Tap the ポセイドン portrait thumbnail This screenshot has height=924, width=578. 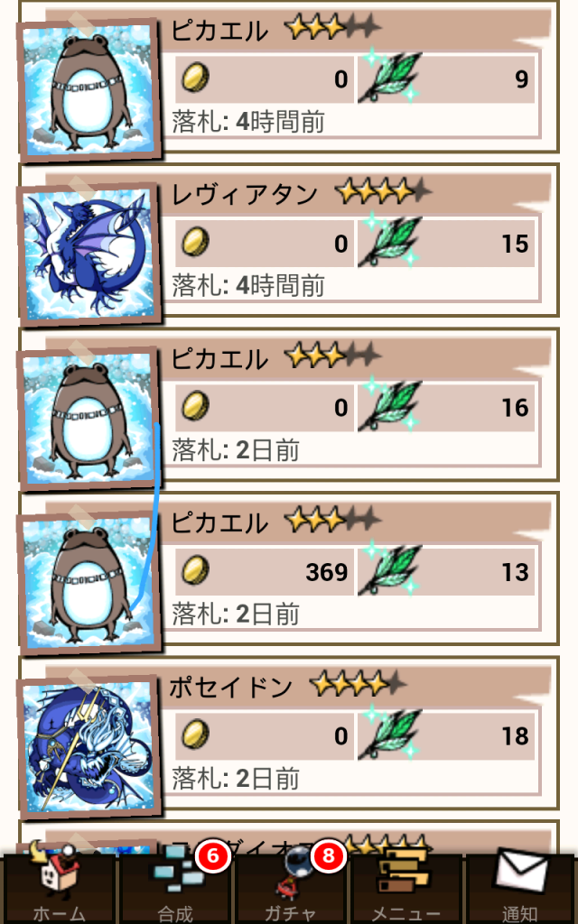tap(89, 746)
